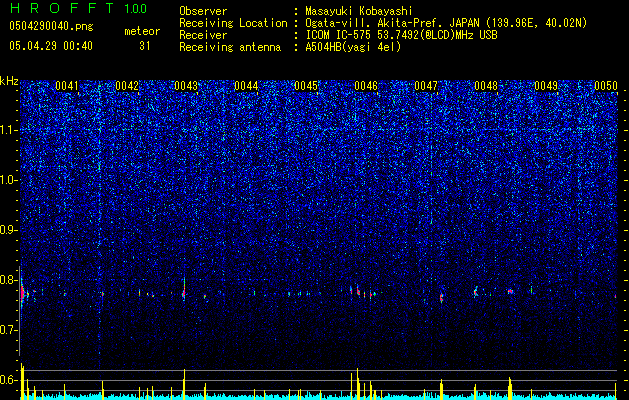Select the filename 0504290040.png
This screenshot has width=629, height=400.
pos(51,26)
